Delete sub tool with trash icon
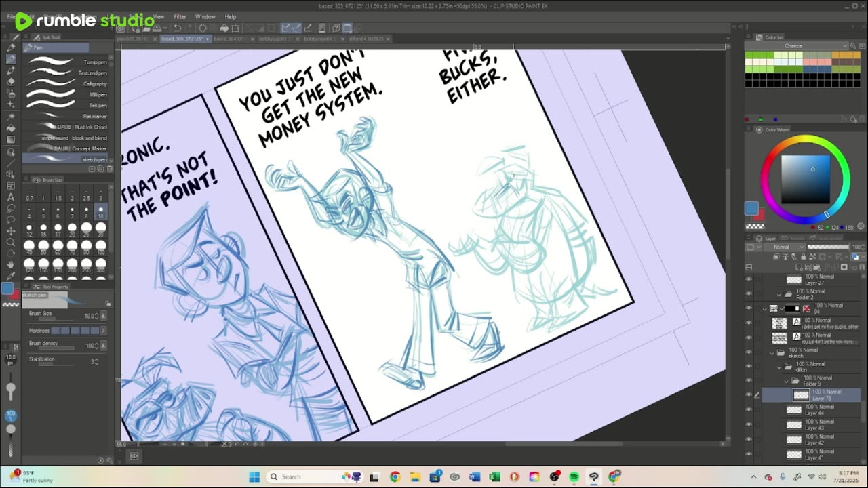The image size is (868, 488). [110, 169]
